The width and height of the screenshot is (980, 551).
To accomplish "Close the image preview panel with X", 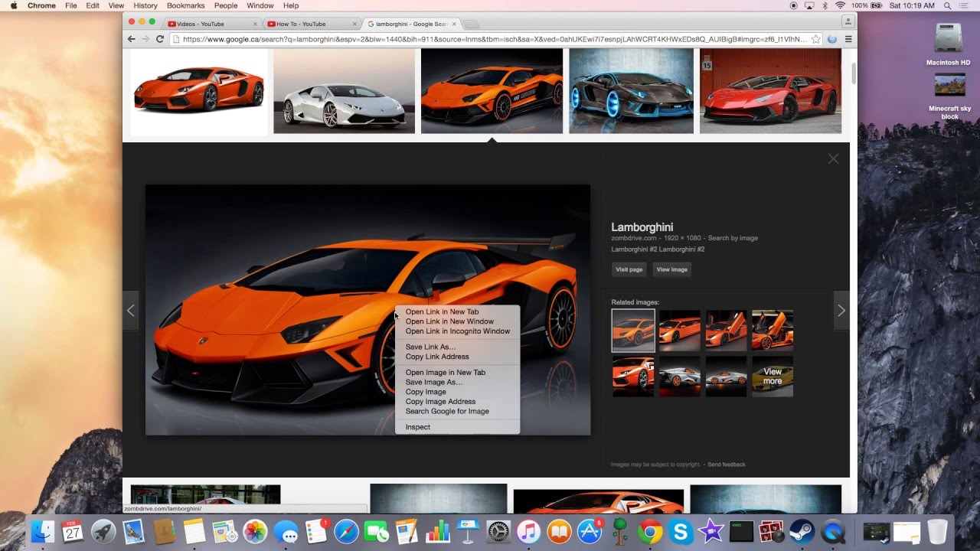I will tap(833, 158).
